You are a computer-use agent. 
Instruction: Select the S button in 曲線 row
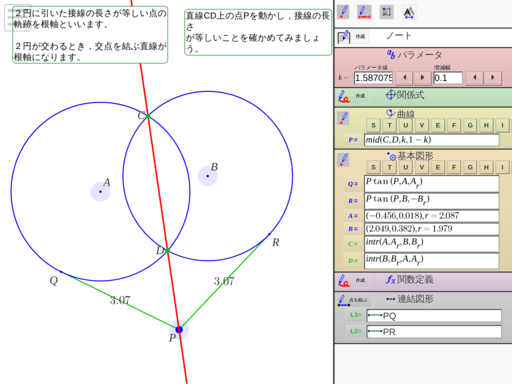[x=373, y=125]
